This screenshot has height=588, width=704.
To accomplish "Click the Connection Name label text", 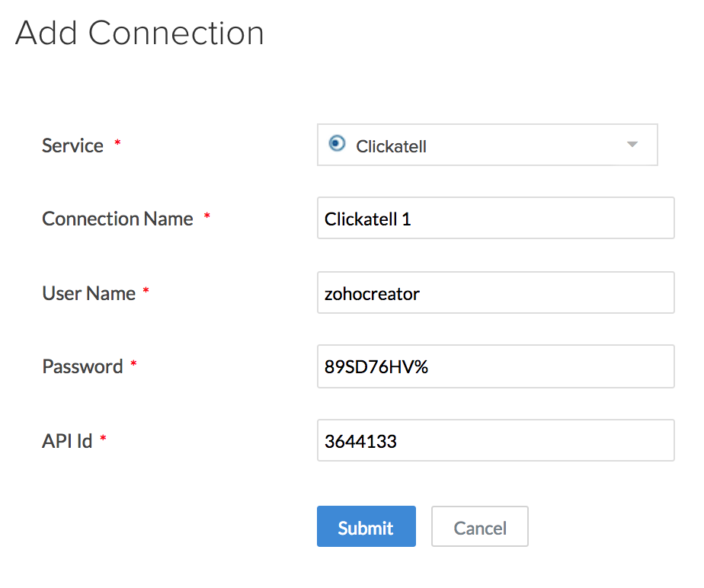I will click(x=117, y=219).
